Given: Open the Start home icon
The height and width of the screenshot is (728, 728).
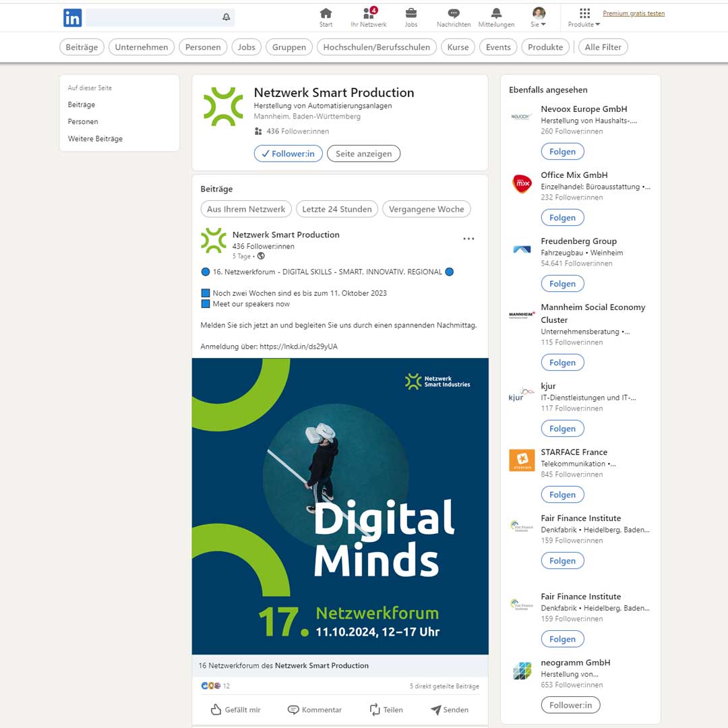Looking at the screenshot, I should click(x=326, y=17).
